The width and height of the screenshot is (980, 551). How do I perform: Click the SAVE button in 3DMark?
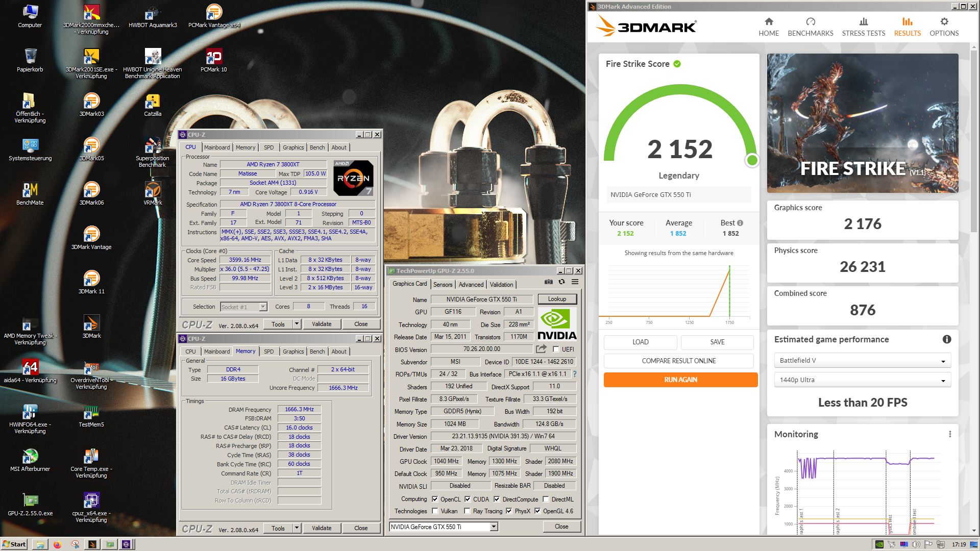[x=717, y=342]
